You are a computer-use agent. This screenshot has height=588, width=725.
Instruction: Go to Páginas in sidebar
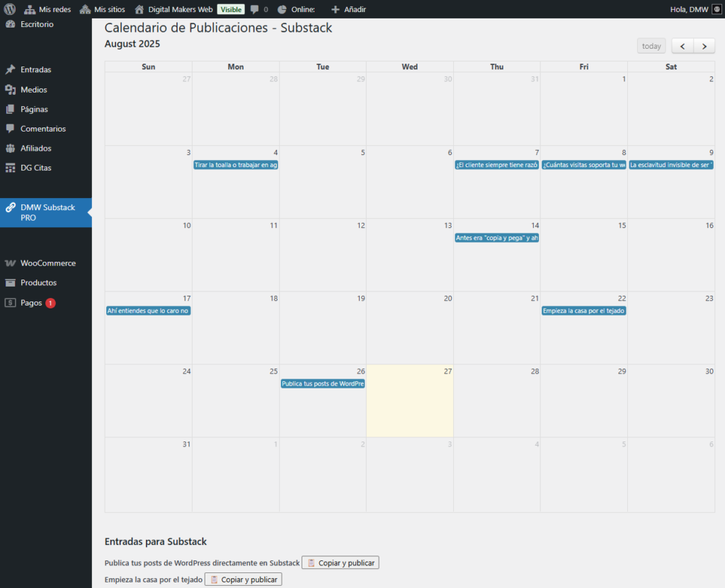(34, 110)
